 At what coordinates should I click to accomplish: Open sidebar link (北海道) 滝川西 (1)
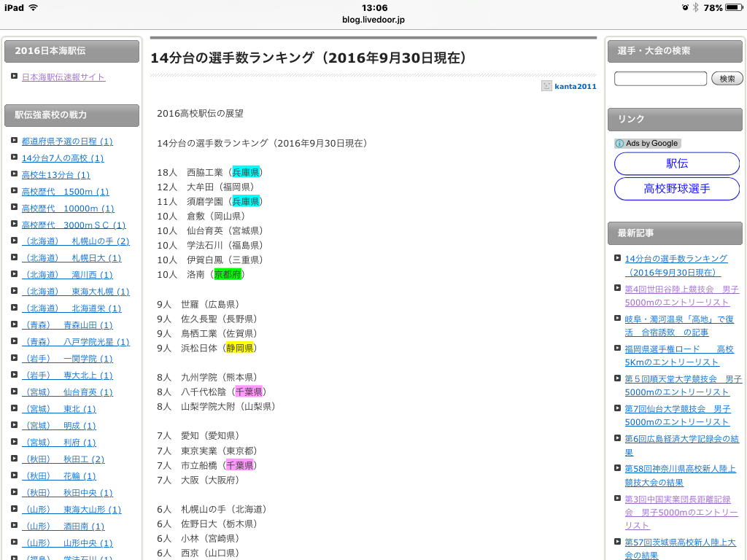[67, 275]
